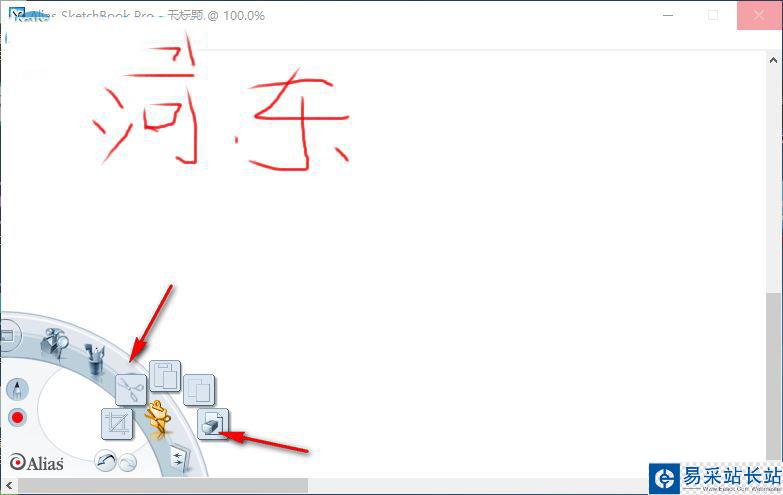
Task: Click the vertical scrollbar up arrow
Action: click(x=774, y=60)
